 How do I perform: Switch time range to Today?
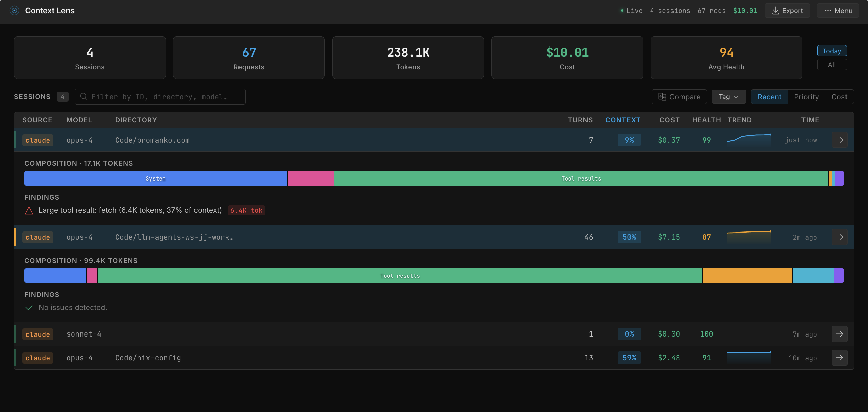point(831,51)
